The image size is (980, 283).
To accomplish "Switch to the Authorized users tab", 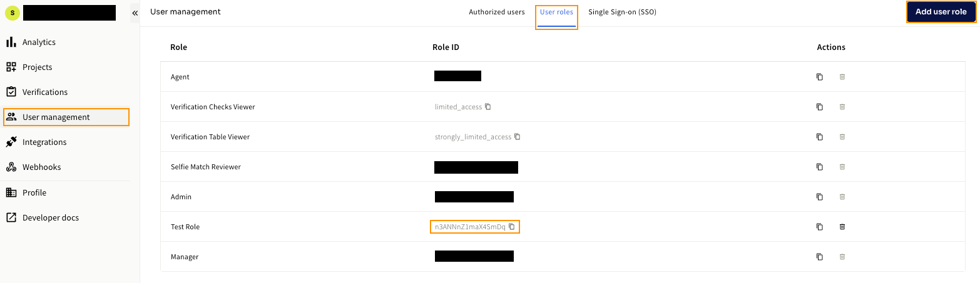I will click(497, 12).
